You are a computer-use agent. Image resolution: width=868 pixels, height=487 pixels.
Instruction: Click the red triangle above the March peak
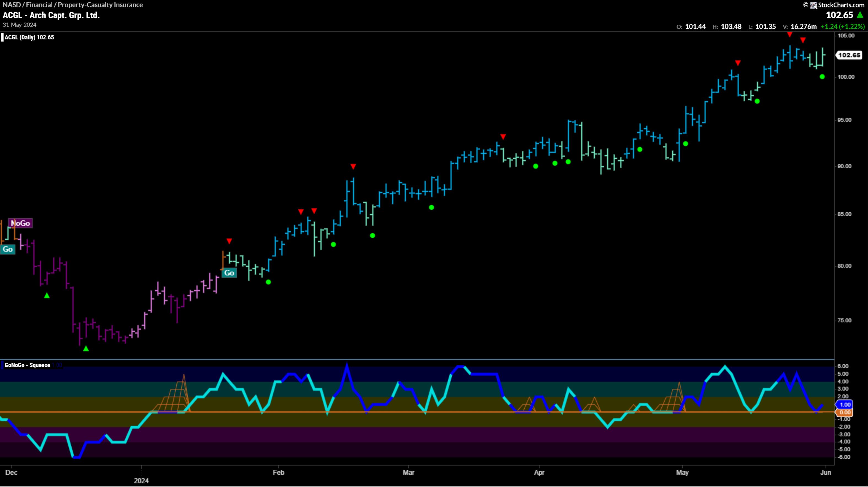click(x=503, y=137)
